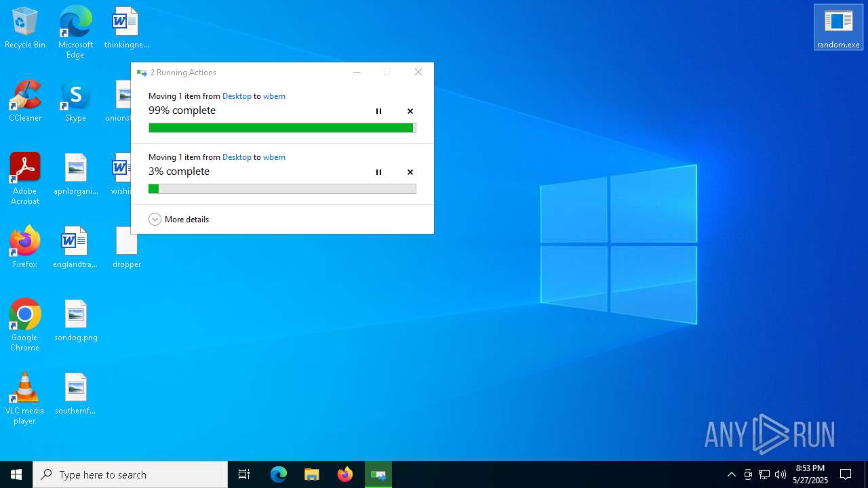Pause the 3% complete move operation
868x488 pixels.
coord(378,172)
